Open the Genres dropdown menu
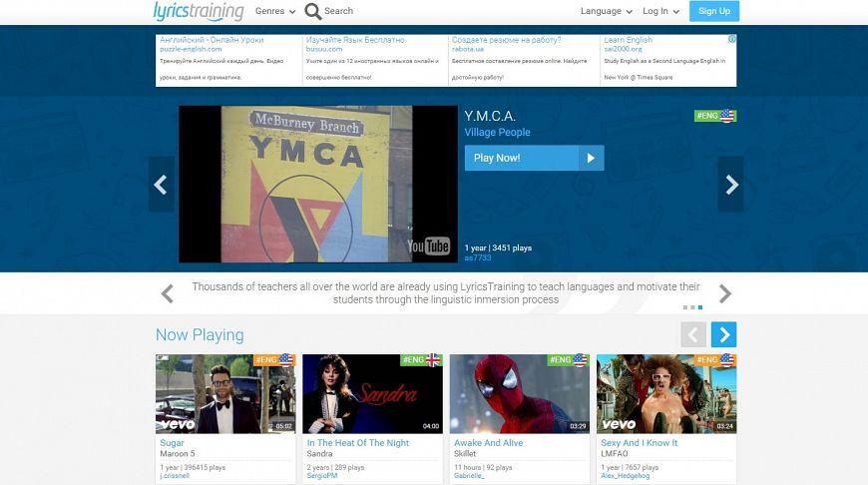The image size is (868, 485). pos(275,11)
